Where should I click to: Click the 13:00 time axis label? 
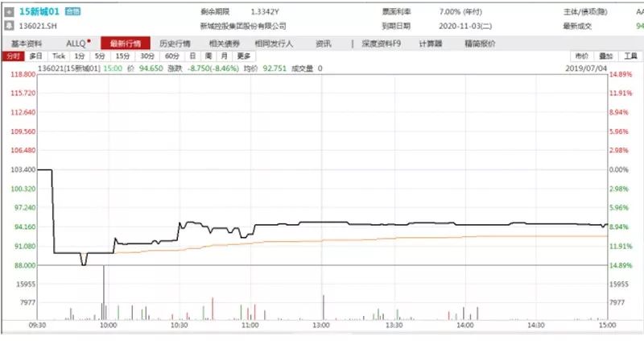coord(320,325)
